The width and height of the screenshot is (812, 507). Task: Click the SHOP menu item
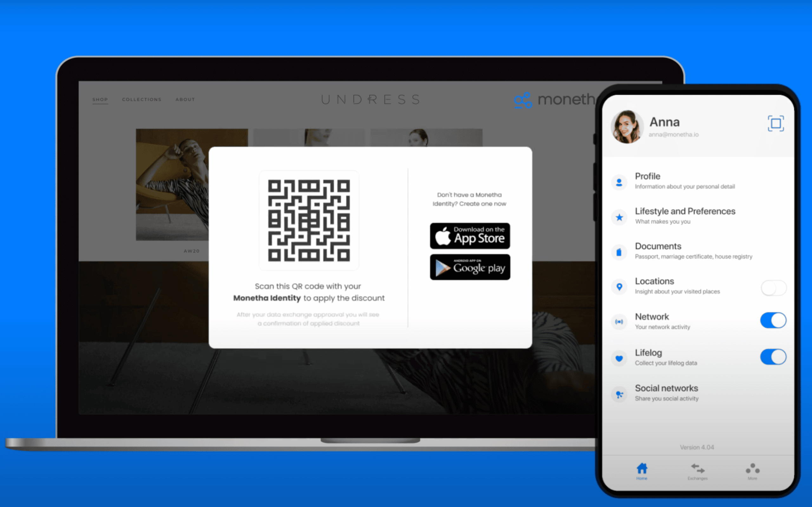100,99
